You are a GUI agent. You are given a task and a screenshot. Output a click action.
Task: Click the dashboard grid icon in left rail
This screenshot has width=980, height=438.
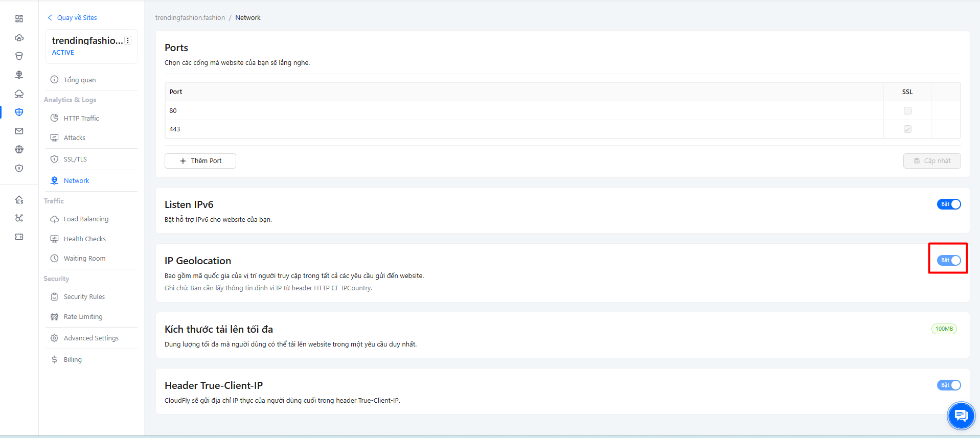coord(19,19)
